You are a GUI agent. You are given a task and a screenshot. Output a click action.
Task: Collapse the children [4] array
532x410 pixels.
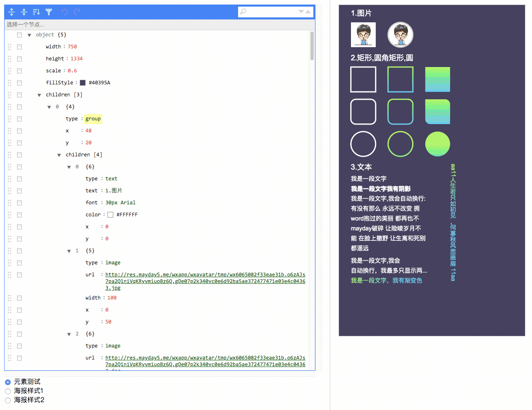59,155
